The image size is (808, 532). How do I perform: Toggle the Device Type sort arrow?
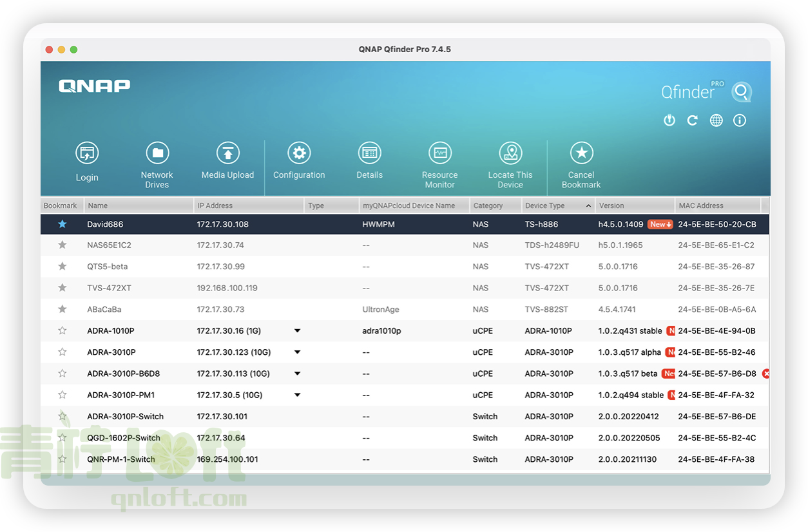[589, 206]
